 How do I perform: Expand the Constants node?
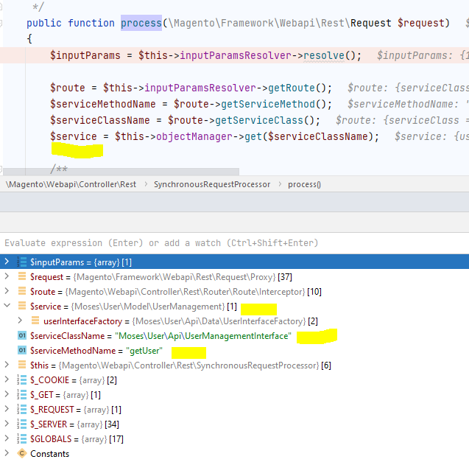click(7, 454)
